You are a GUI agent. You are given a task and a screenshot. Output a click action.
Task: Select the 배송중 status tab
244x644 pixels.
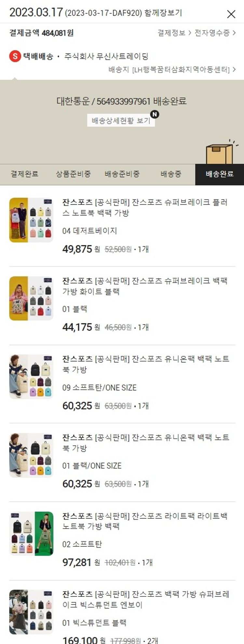pyautogui.click(x=171, y=174)
